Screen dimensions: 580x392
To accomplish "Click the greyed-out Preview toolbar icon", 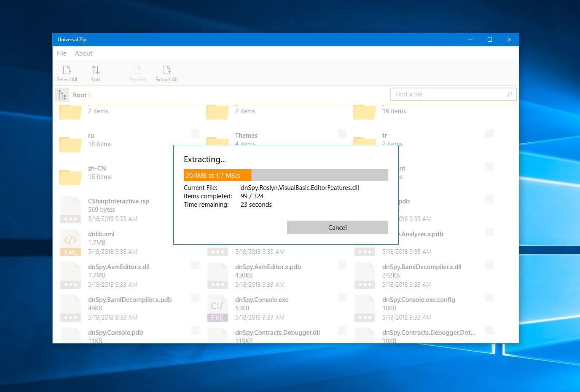I will coord(137,70).
